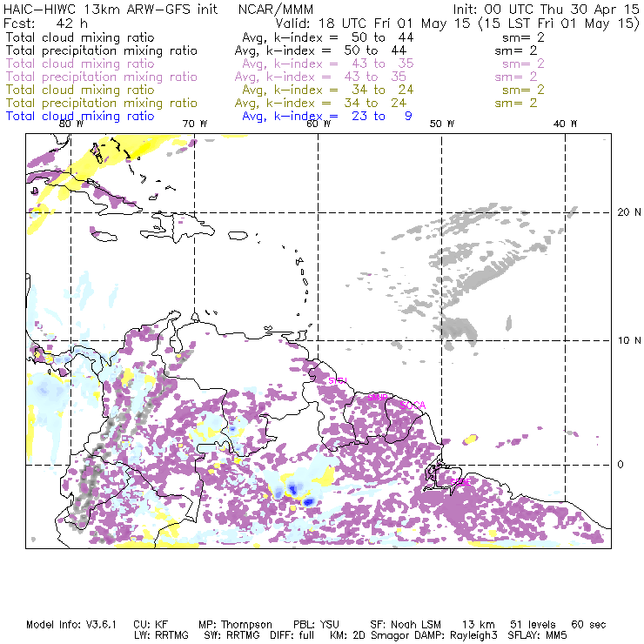Click the 'PBL: YSU' footer text
Viewport: 644px width, 644px height.
tap(316, 625)
